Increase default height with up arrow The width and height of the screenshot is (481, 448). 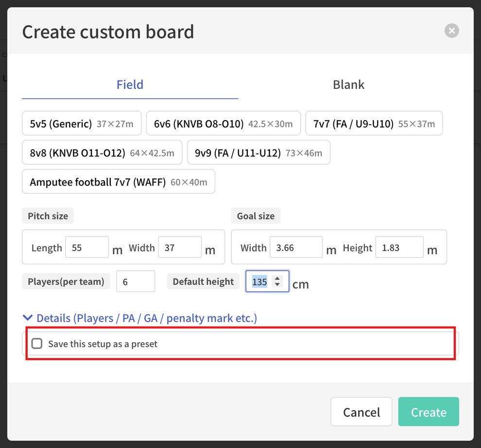pyautogui.click(x=277, y=278)
